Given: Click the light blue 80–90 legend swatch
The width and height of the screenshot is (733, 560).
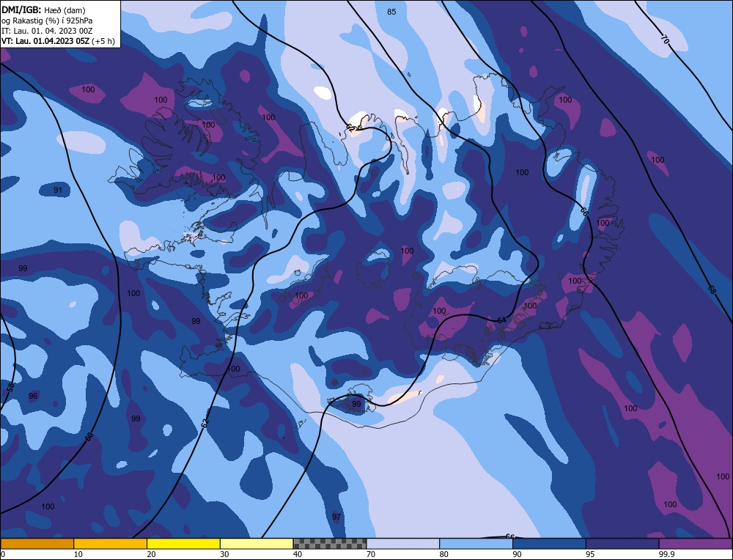Looking at the screenshot, I should [x=476, y=544].
